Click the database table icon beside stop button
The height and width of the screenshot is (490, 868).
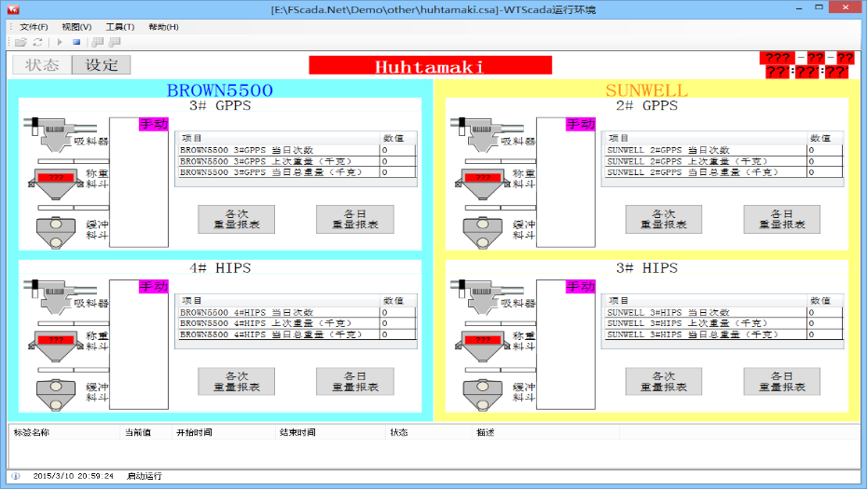click(x=97, y=42)
